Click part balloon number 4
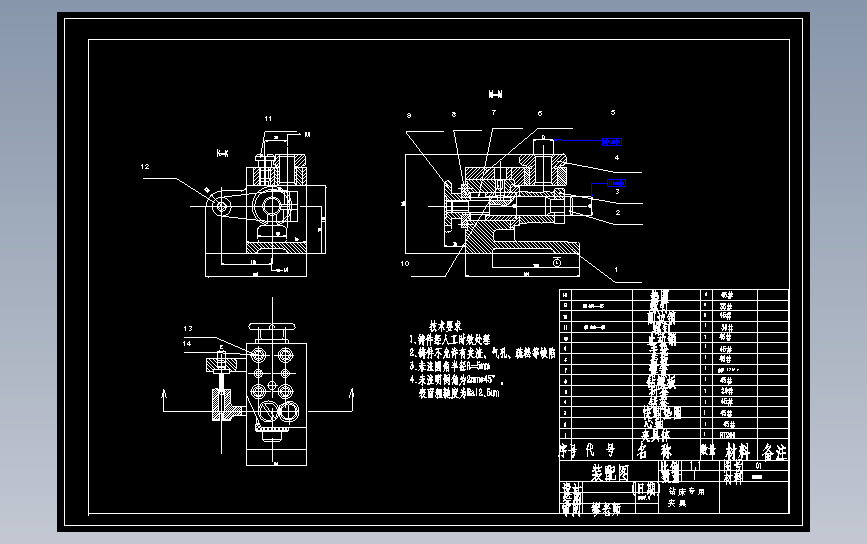The image size is (867, 544). [617, 158]
